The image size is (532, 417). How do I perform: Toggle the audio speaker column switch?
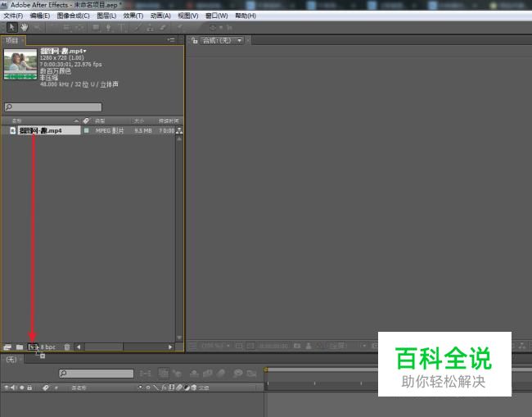(x=14, y=388)
